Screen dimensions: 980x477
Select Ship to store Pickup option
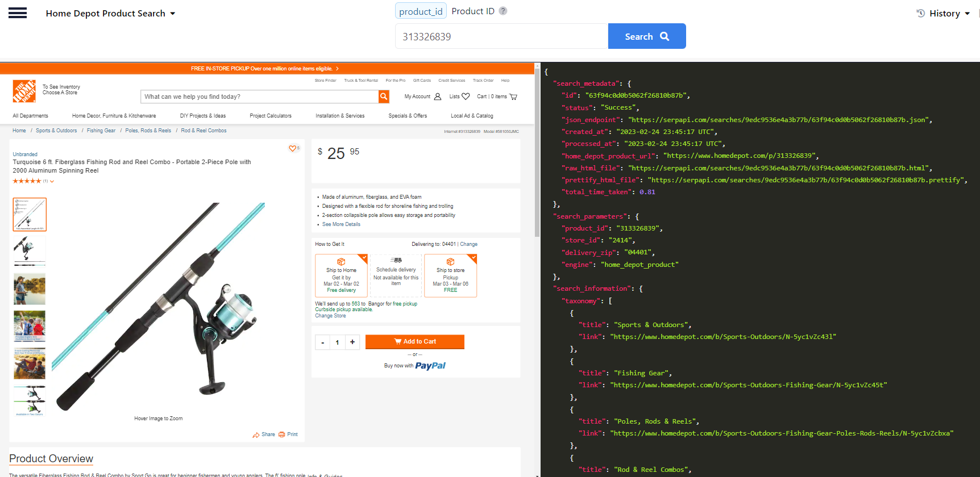coord(451,275)
